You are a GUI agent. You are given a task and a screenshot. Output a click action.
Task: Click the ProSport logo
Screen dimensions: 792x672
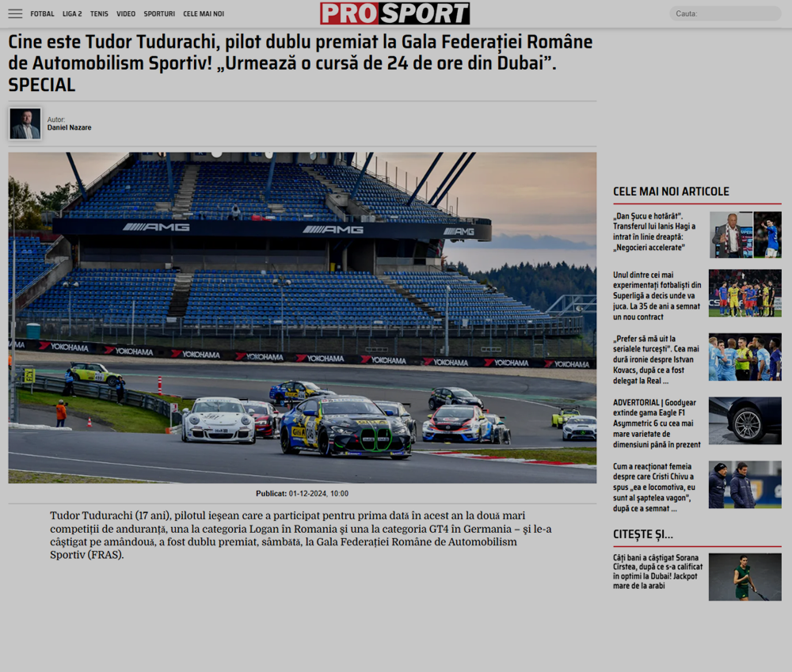point(394,13)
